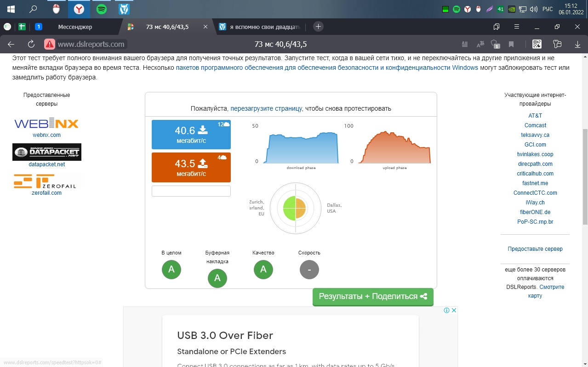The width and height of the screenshot is (588, 367).
Task: Open the downloads arrow icon
Action: [x=577, y=44]
